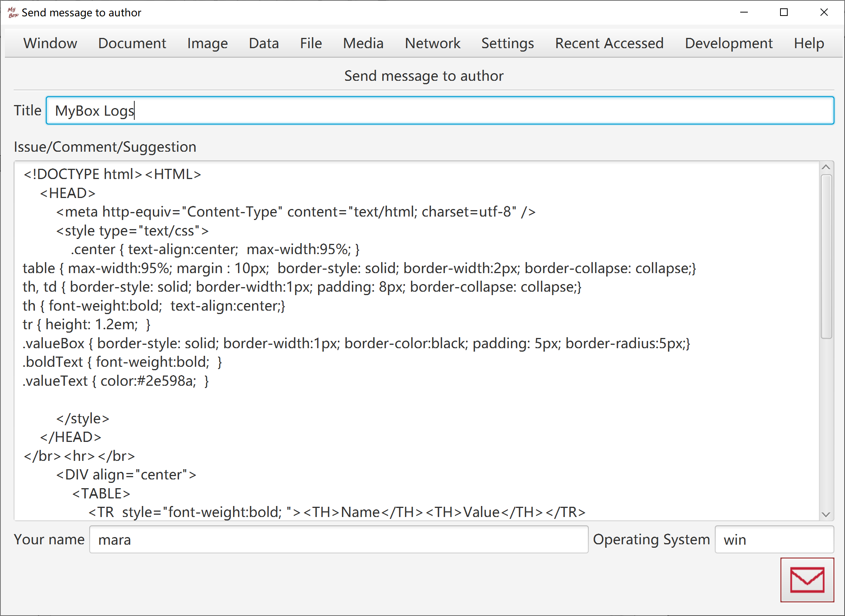Open the Data menu
845x616 pixels.
[264, 43]
